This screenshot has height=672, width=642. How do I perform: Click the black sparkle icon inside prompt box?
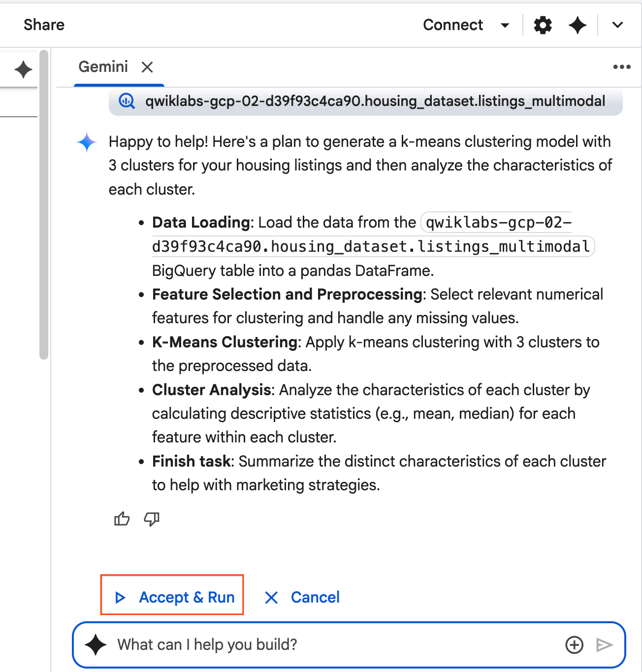coord(96,644)
